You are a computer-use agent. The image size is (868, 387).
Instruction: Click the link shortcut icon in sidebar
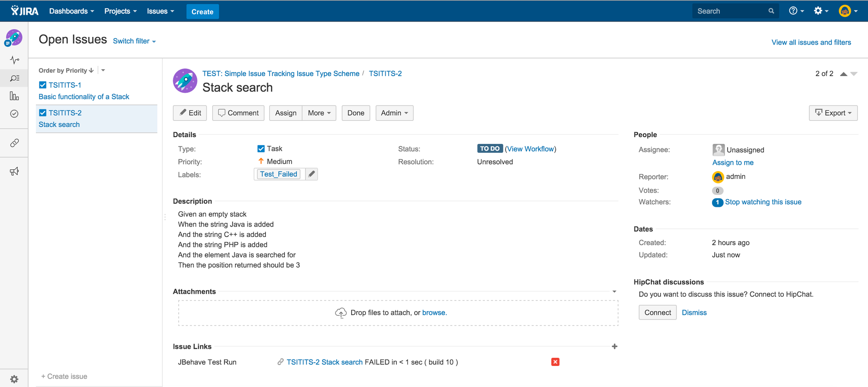[x=14, y=143]
